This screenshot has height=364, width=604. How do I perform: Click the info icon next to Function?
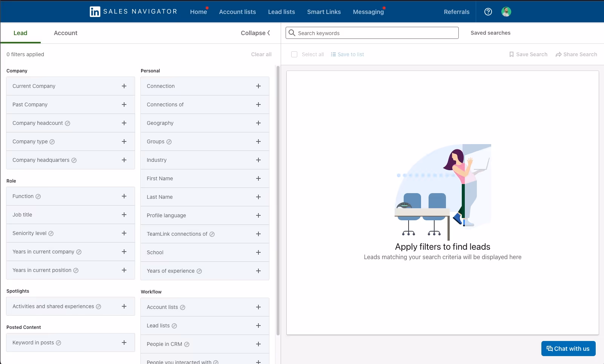click(x=38, y=197)
